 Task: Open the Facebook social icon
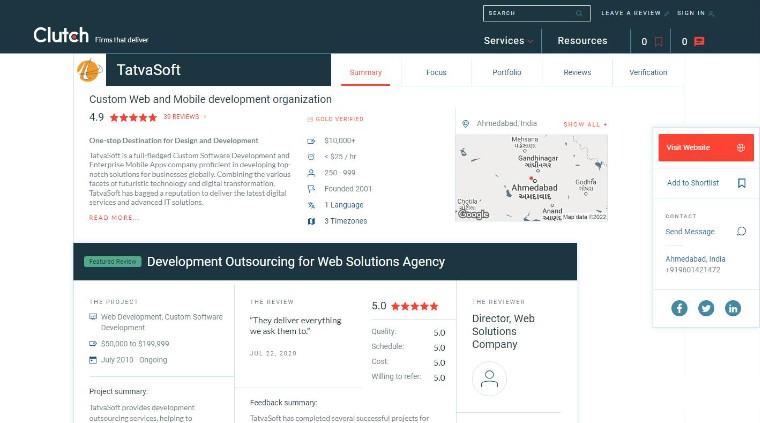coord(679,308)
